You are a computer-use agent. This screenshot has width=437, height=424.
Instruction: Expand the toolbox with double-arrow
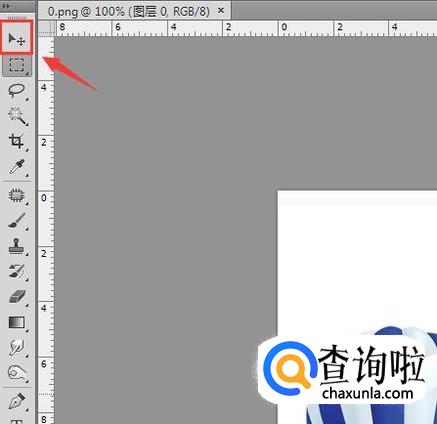click(x=6, y=6)
